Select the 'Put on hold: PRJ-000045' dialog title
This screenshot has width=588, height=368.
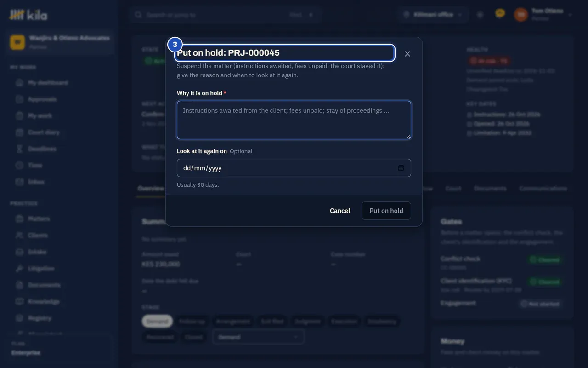pos(228,53)
